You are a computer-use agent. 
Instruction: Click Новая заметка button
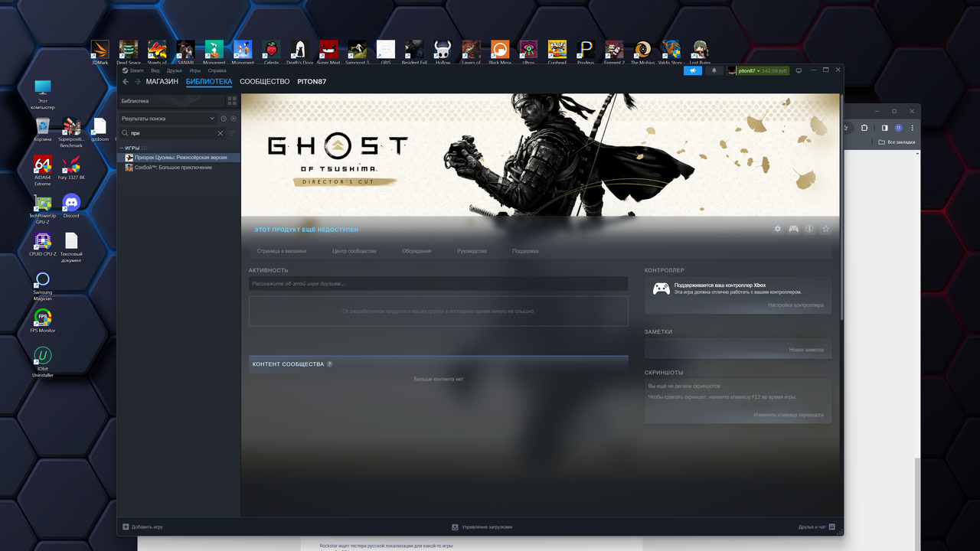(806, 350)
